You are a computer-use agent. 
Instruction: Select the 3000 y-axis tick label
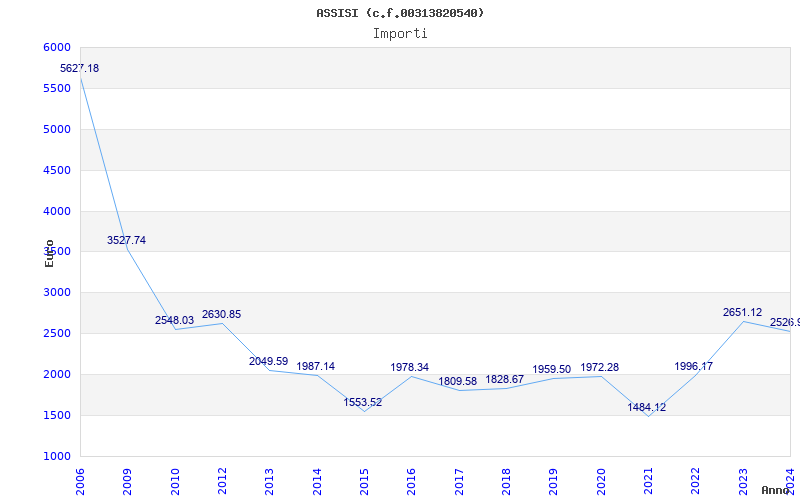[x=57, y=292]
